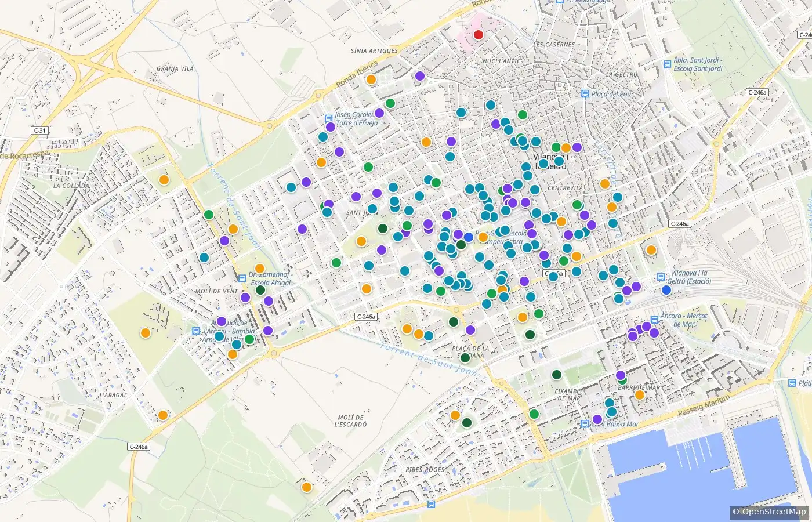
Task: Click the C-31 road shield
Action: 39,131
